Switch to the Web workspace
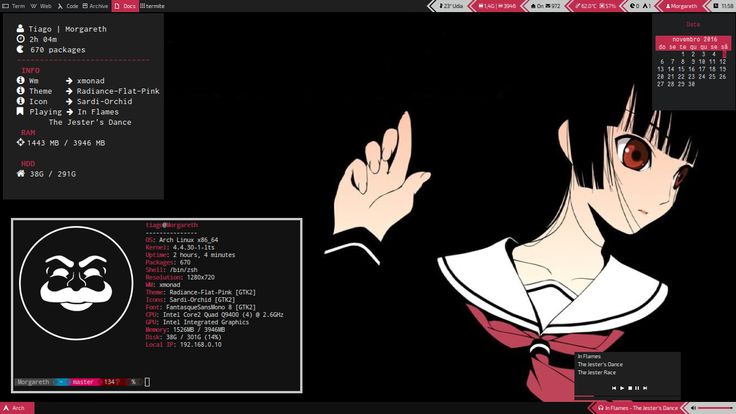The width and height of the screenshot is (736, 414). pyautogui.click(x=41, y=6)
